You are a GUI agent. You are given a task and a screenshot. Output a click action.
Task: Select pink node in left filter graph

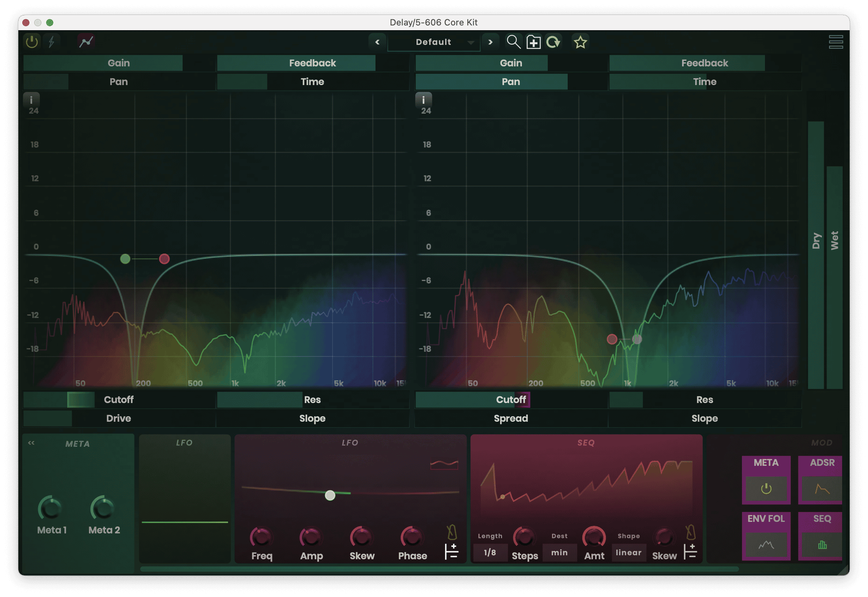(164, 259)
